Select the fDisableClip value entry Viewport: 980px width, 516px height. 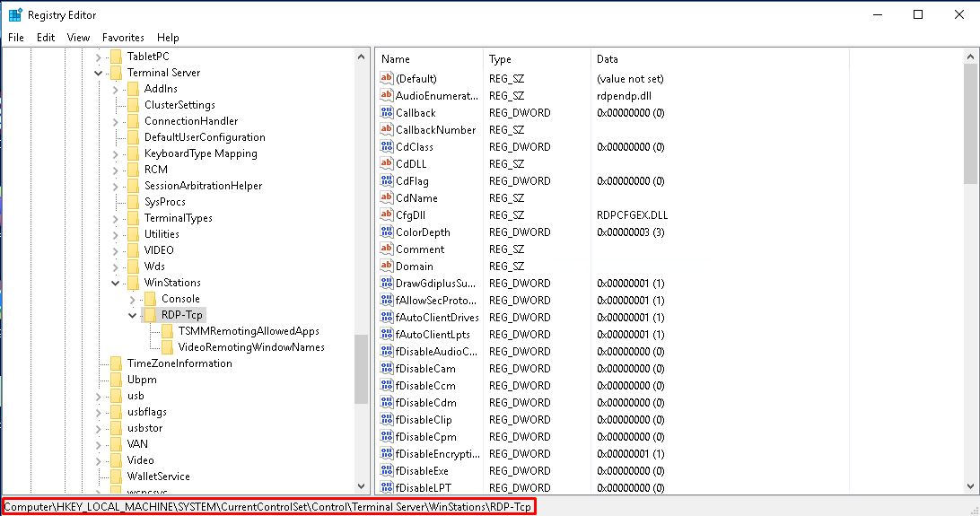click(x=424, y=420)
